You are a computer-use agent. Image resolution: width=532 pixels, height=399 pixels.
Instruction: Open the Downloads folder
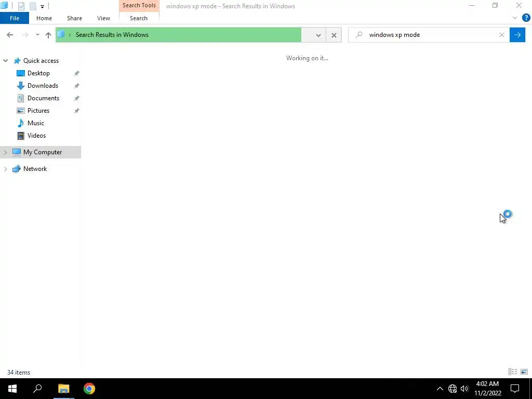(x=43, y=86)
